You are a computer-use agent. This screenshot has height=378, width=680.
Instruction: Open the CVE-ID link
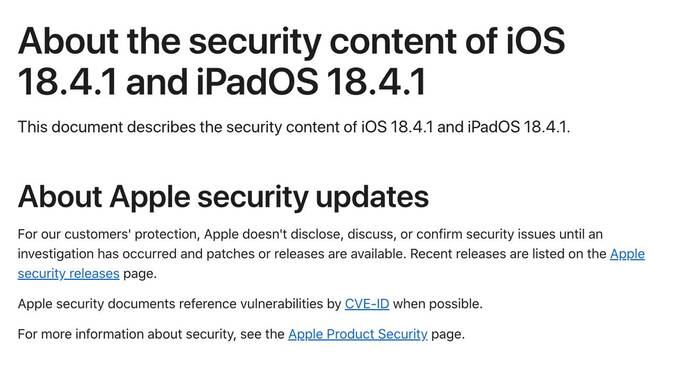point(367,303)
